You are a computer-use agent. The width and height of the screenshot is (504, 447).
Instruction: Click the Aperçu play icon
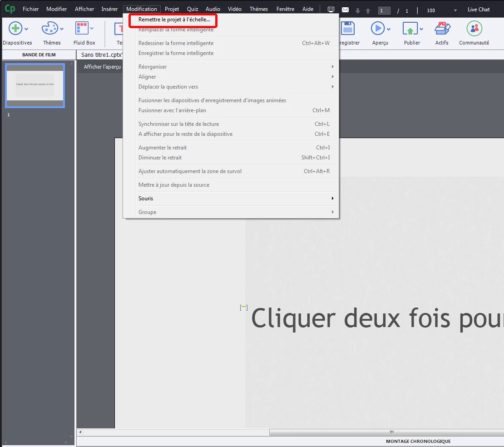point(378,28)
